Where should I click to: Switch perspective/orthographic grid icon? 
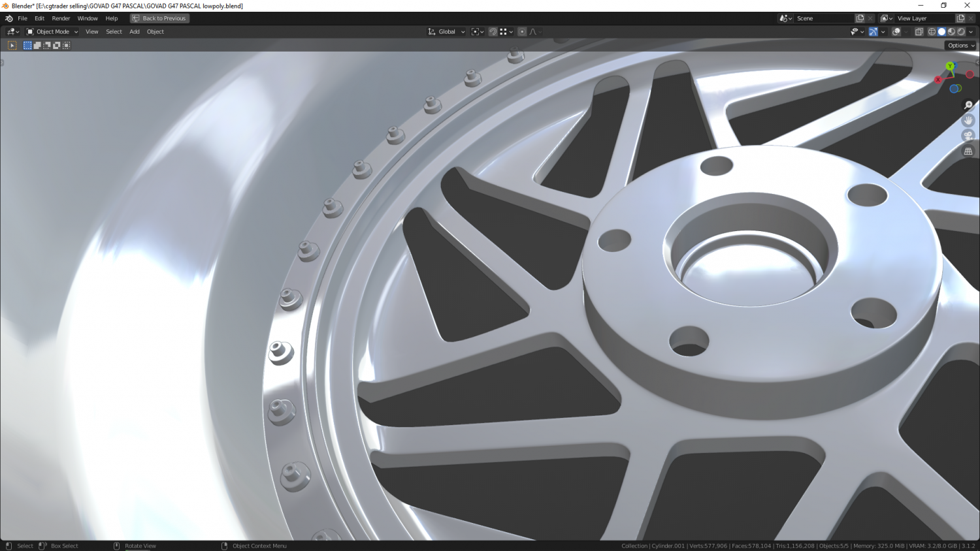[x=968, y=151]
